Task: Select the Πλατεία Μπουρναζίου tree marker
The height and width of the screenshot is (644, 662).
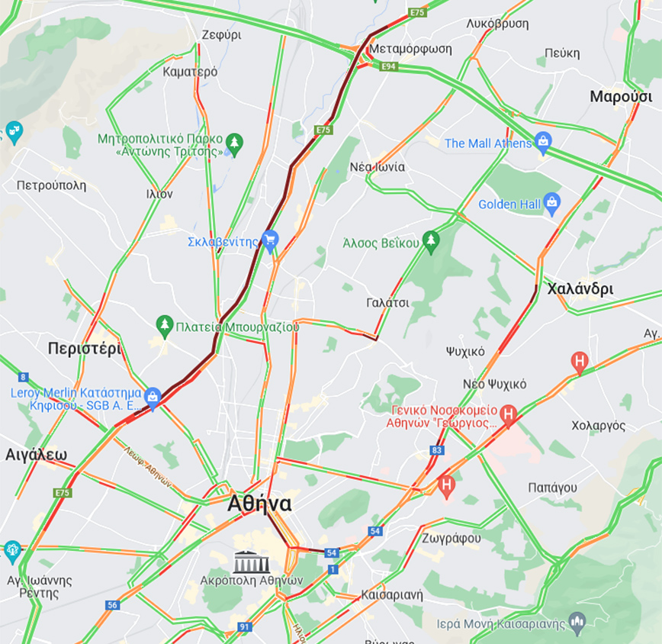Action: [165, 327]
